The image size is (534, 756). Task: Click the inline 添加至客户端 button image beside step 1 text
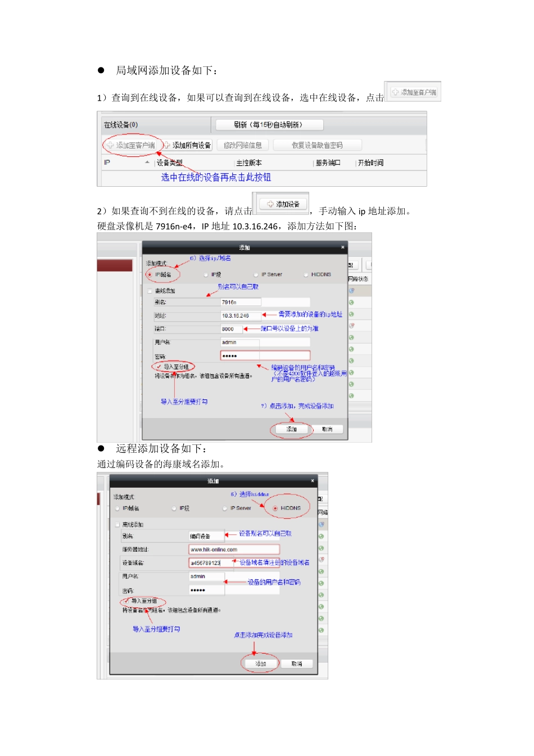click(x=414, y=92)
